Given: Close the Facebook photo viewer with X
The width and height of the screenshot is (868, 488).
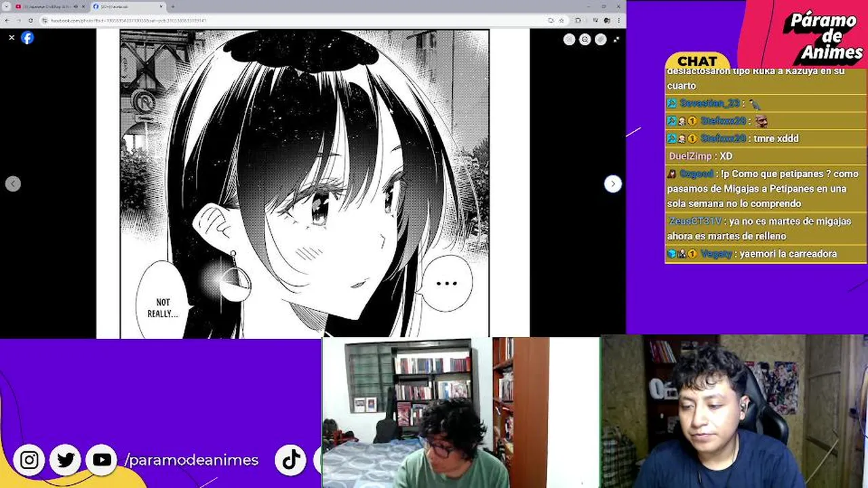Looking at the screenshot, I should pos(12,38).
